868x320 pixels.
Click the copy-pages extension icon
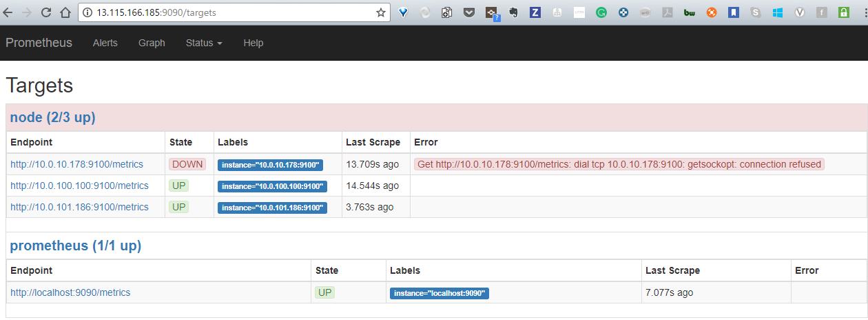[447, 12]
